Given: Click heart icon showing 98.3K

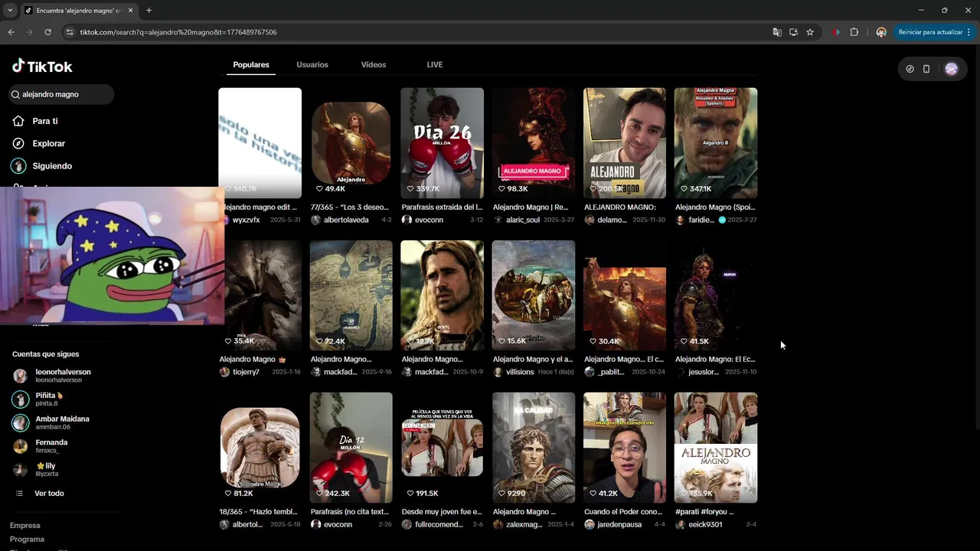Looking at the screenshot, I should [501, 189].
